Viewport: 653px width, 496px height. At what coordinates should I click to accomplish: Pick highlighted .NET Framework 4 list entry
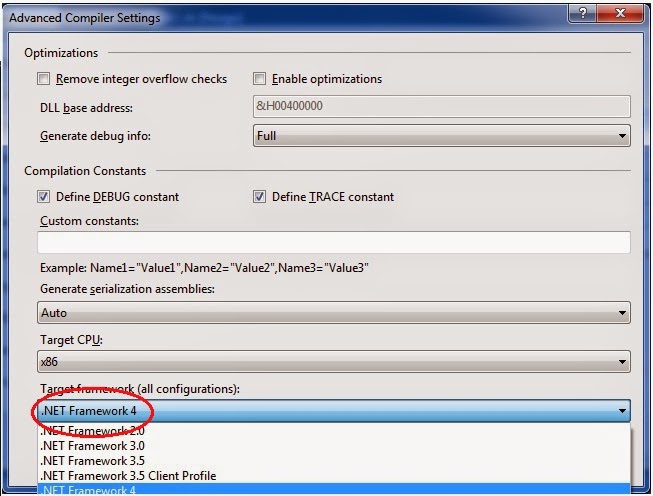334,489
